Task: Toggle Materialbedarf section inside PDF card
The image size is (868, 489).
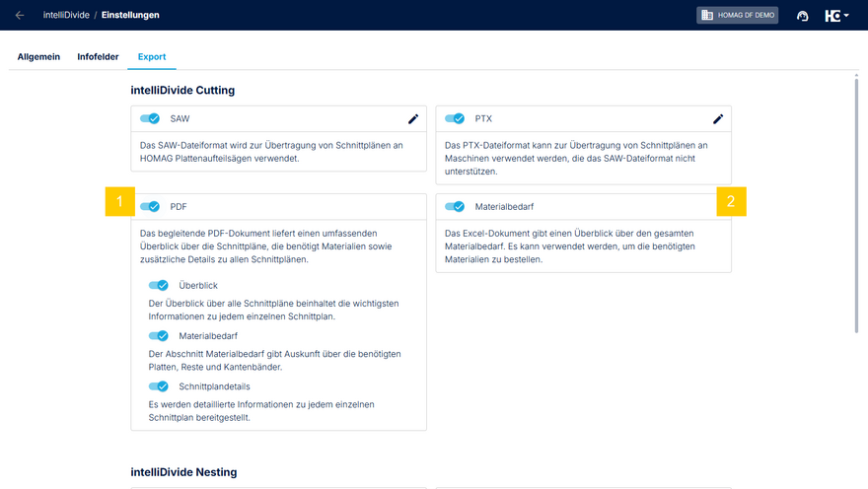Action: click(159, 335)
